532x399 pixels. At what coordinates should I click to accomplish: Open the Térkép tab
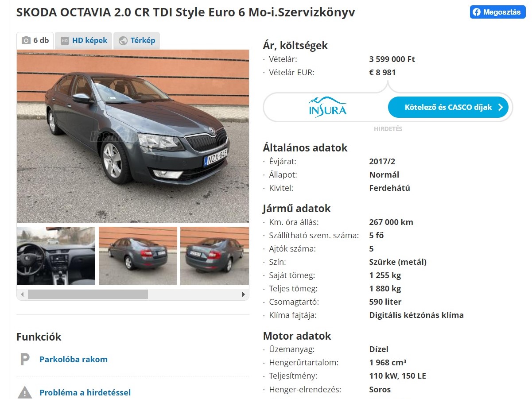tap(137, 40)
